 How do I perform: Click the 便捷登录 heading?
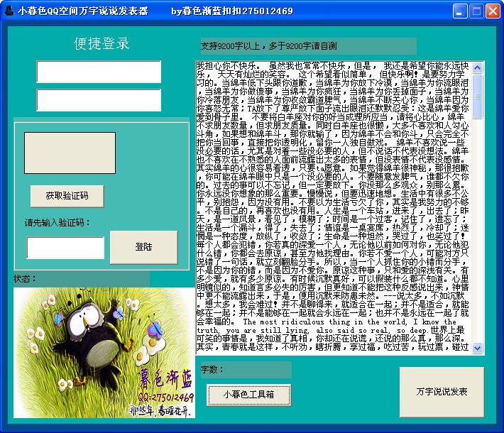102,43
